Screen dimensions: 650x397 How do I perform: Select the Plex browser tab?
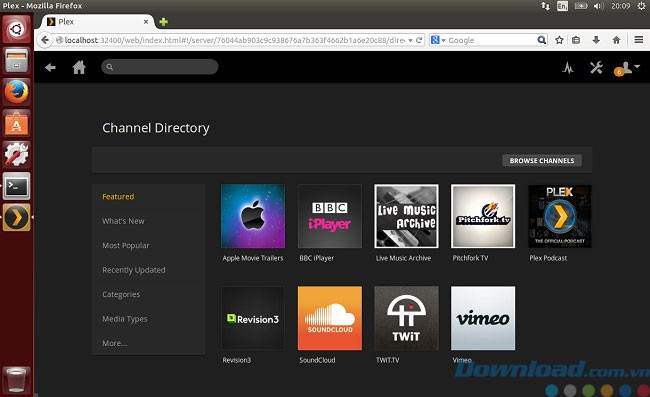98,22
